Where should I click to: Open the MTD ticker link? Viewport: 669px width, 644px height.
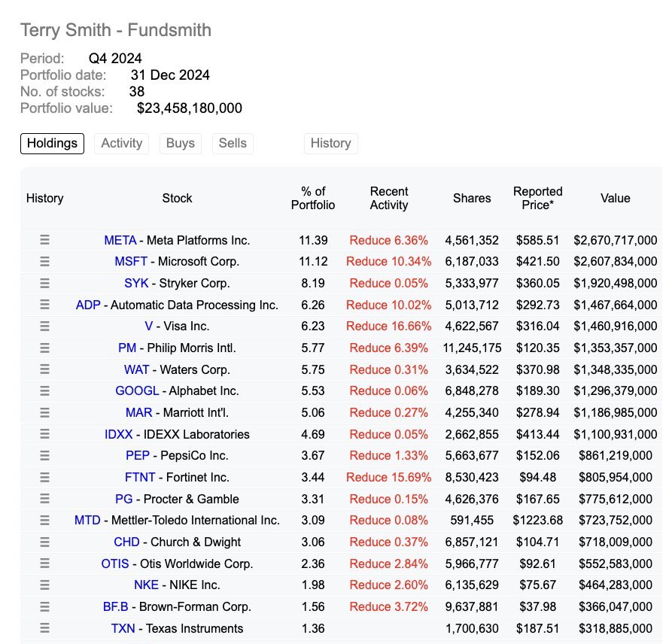(87, 521)
